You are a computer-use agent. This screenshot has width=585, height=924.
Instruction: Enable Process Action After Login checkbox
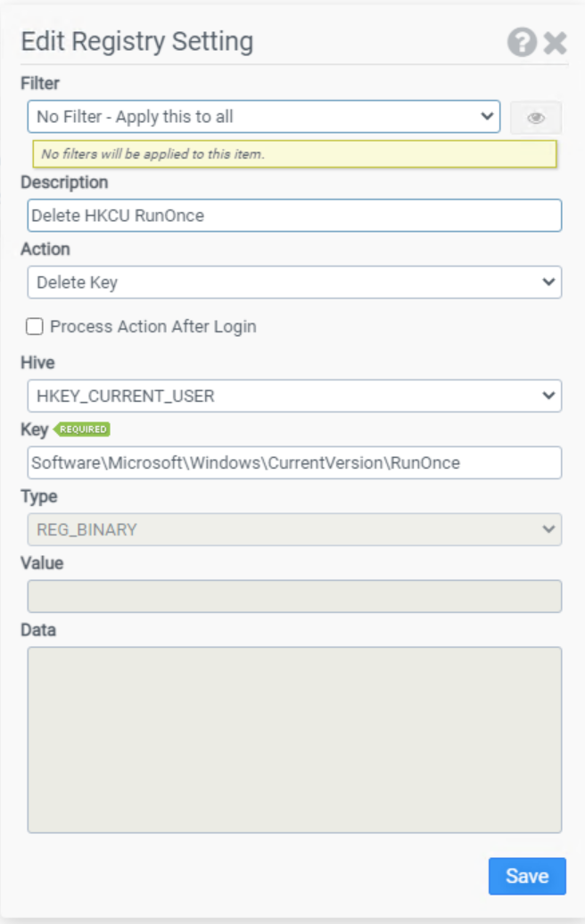pos(34,326)
